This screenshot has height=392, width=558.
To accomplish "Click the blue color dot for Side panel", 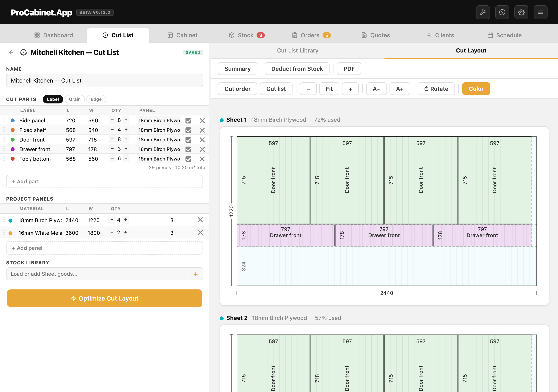I will pos(13,120).
